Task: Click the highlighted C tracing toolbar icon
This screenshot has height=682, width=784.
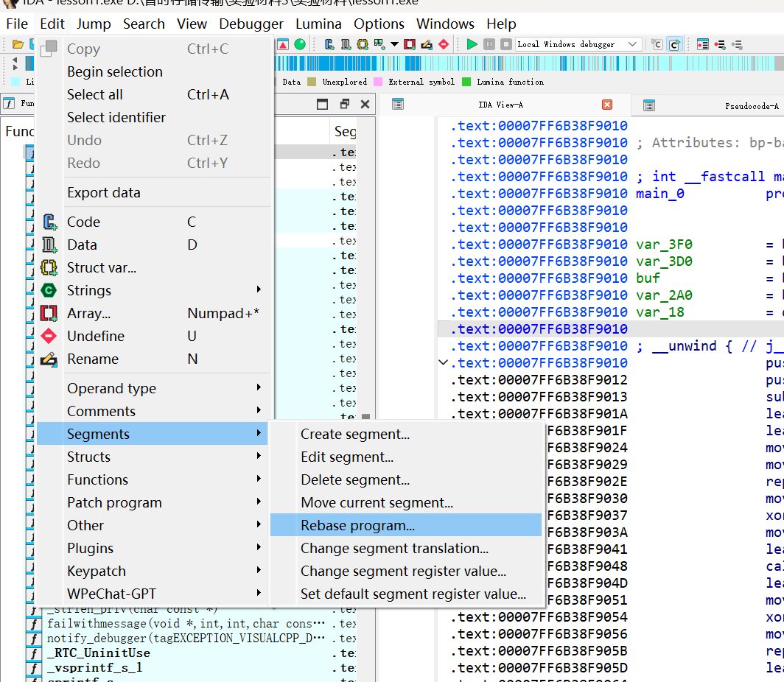Action: [x=674, y=44]
